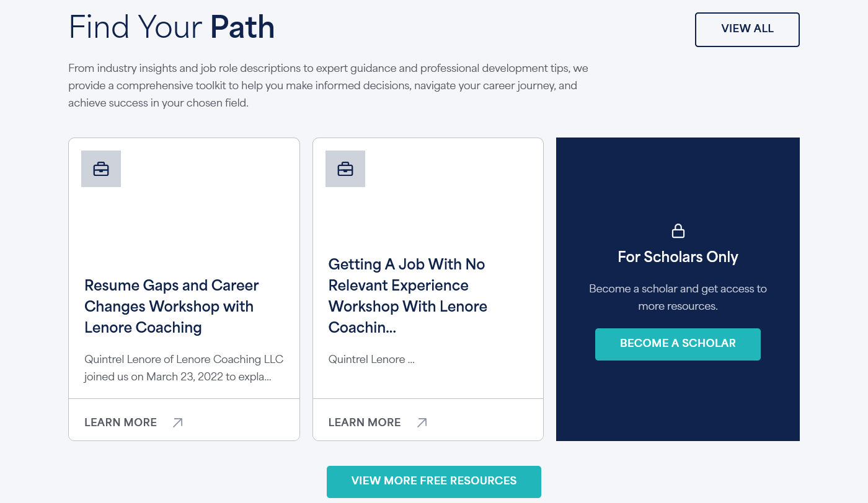Open the Resume Gaps and Career Changes title

pos(172,306)
